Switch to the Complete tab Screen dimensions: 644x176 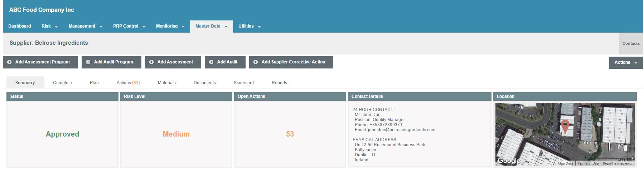point(62,82)
